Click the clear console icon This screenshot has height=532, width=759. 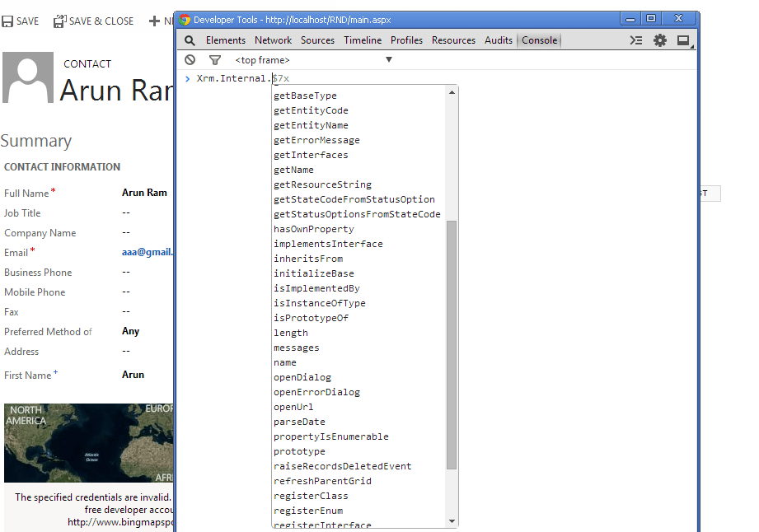coord(190,59)
